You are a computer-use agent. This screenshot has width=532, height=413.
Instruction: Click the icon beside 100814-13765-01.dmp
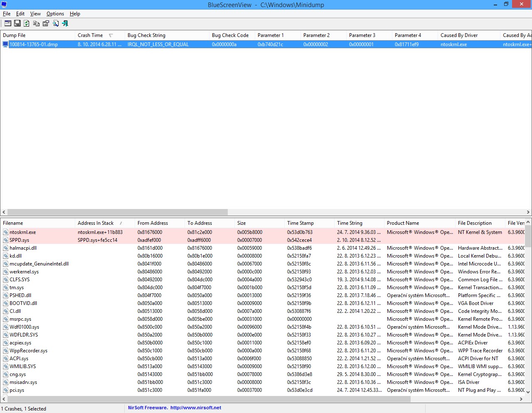(x=5, y=44)
